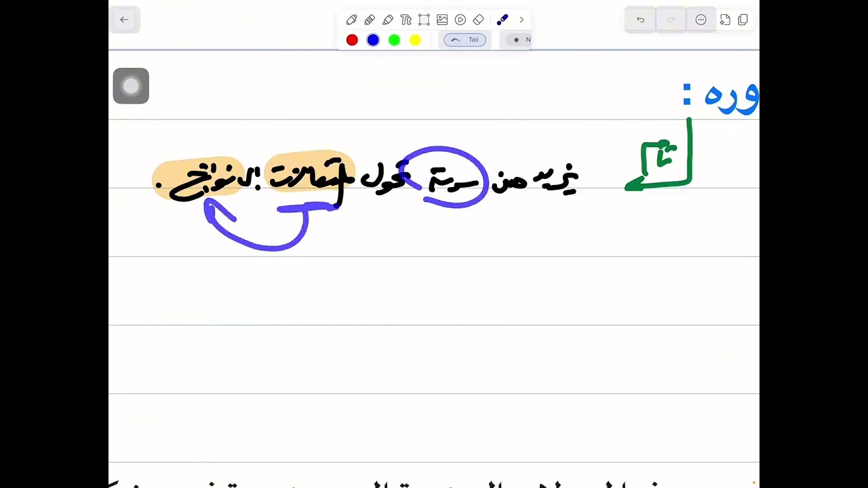Go back with the left arrow button
This screenshot has width=868, height=488.
pos(124,20)
